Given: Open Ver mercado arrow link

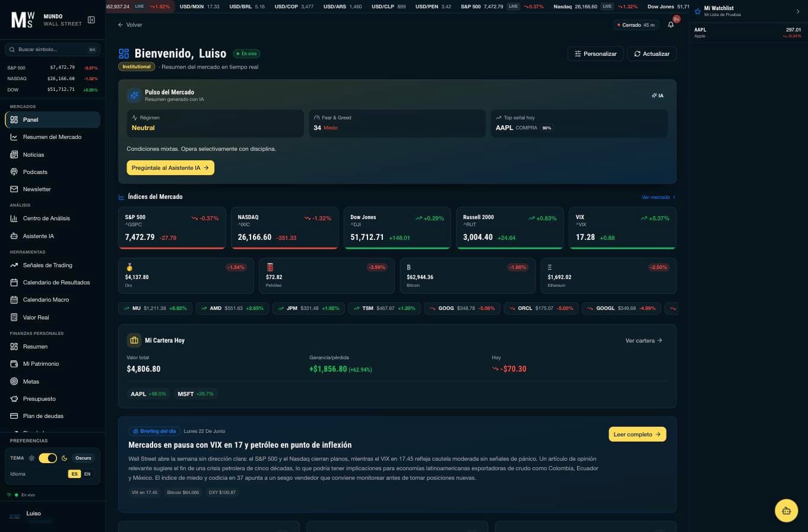Looking at the screenshot, I should coord(658,197).
